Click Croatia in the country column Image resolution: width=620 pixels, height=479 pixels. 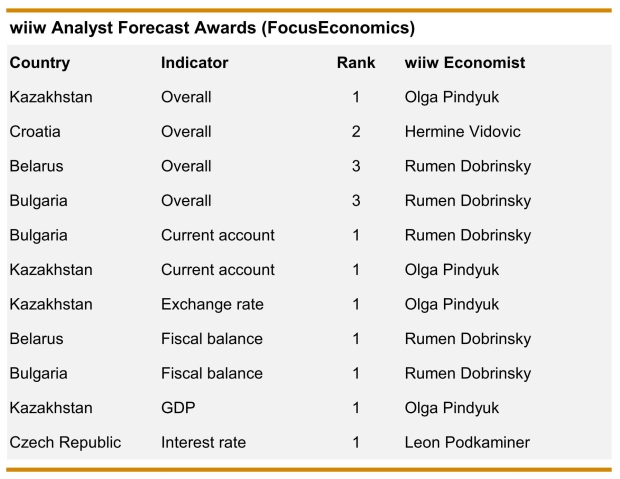click(35, 131)
